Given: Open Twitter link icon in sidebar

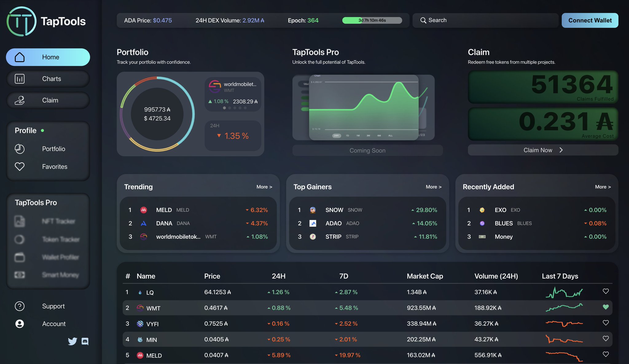Looking at the screenshot, I should click(72, 341).
